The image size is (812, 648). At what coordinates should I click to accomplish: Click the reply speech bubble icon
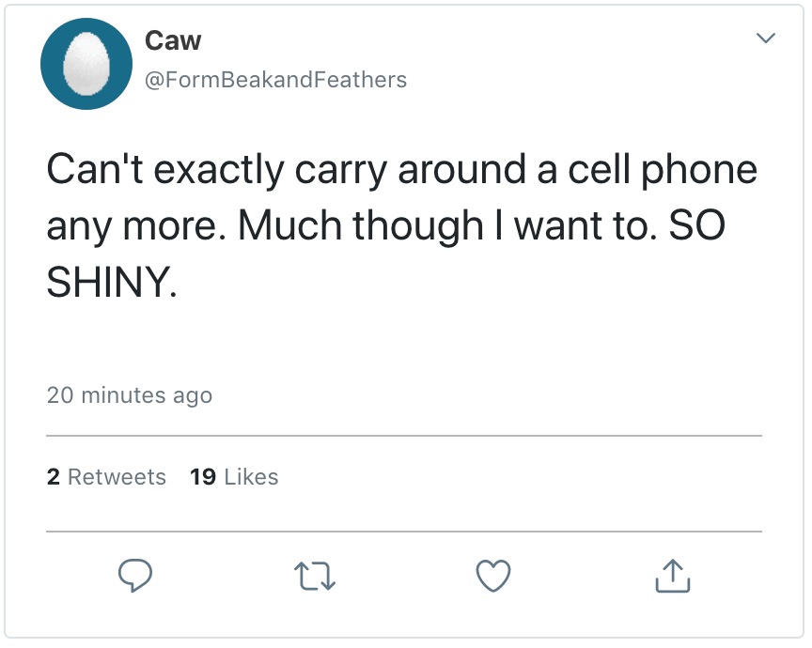tap(135, 576)
